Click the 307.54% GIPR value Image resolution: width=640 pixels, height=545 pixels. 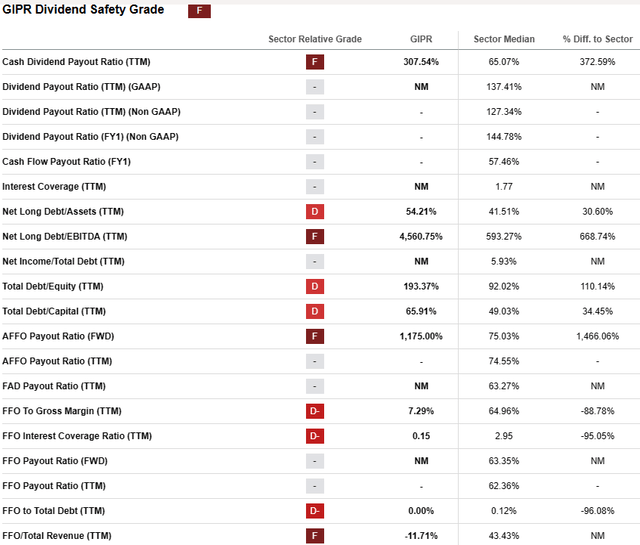click(421, 62)
